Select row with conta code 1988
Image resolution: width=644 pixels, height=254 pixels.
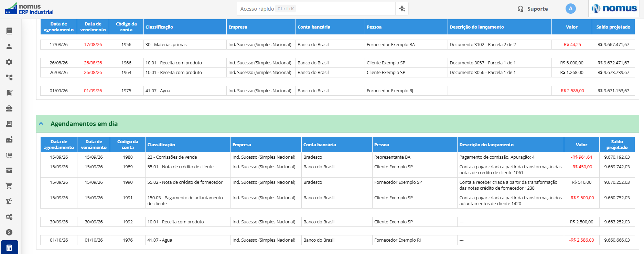click(337, 157)
